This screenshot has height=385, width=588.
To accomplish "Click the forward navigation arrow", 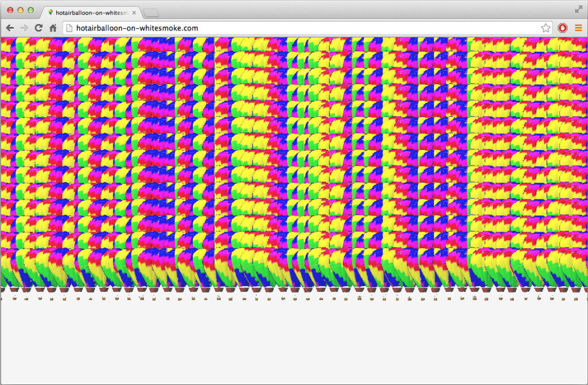I will 24,28.
